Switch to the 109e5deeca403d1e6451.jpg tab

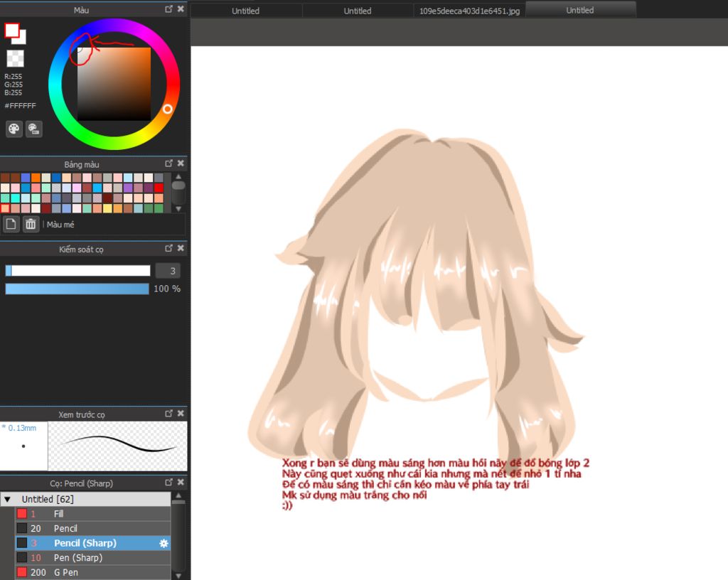coord(469,11)
